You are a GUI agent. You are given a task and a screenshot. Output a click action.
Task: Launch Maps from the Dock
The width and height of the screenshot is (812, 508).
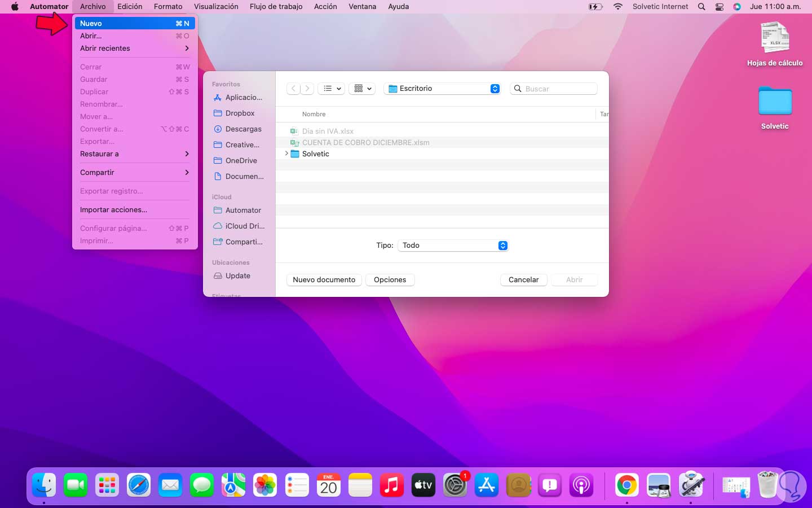pyautogui.click(x=233, y=485)
